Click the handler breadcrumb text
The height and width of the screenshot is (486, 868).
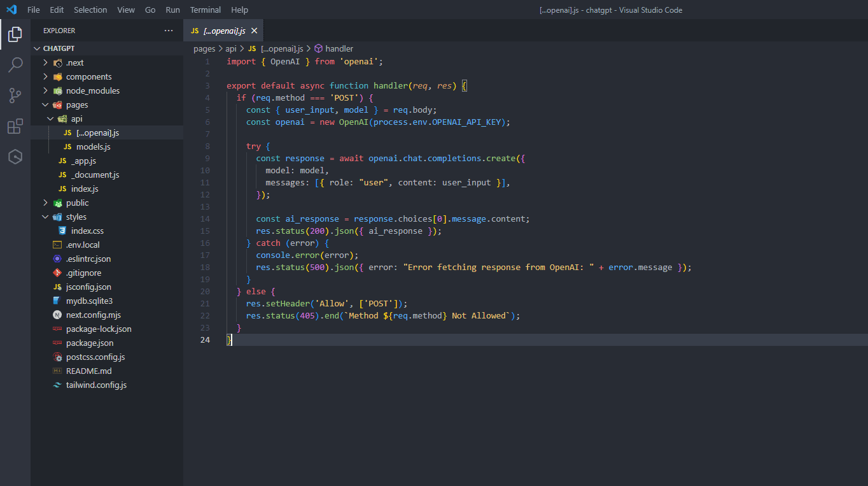pyautogui.click(x=339, y=48)
